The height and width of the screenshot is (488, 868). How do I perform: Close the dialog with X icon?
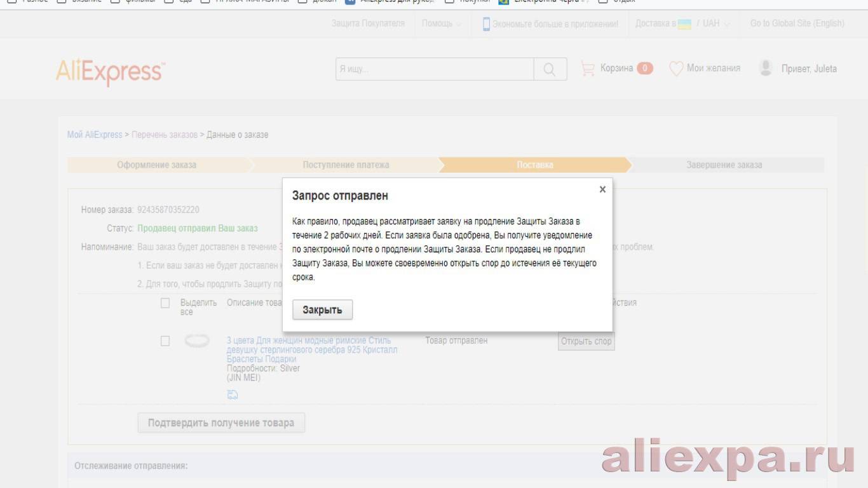point(602,189)
